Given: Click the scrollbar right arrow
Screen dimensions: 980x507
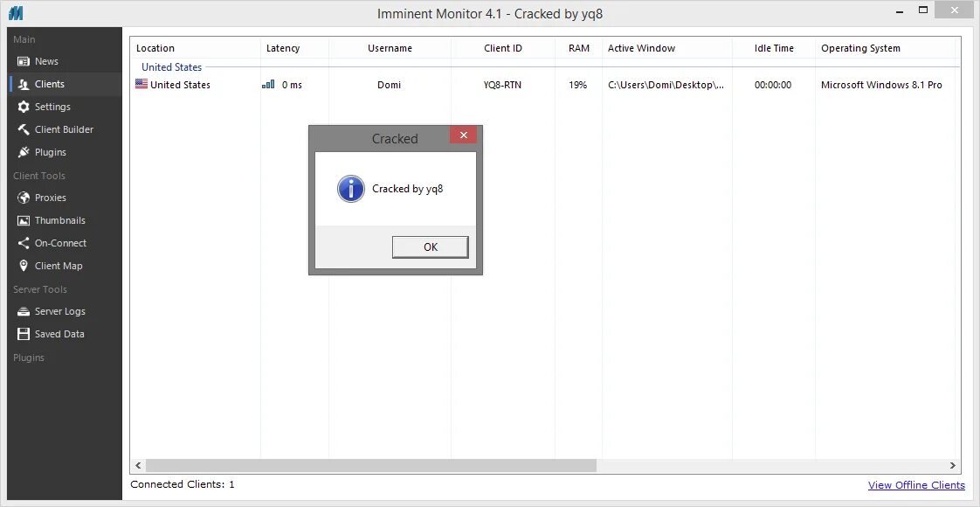Looking at the screenshot, I should [953, 466].
